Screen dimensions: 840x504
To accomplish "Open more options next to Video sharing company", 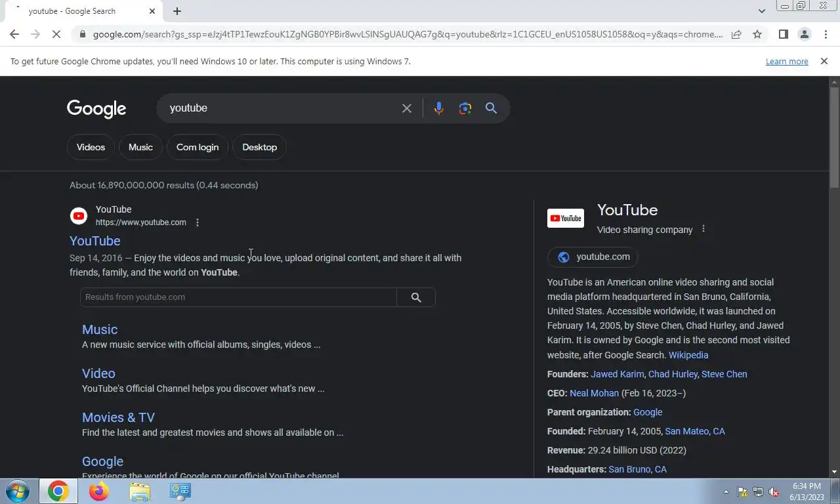I will click(703, 229).
